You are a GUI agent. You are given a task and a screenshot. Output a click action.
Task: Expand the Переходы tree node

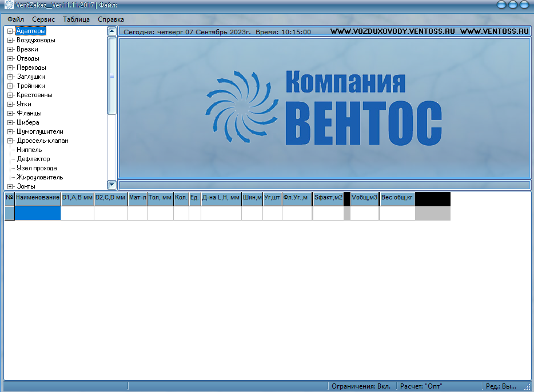point(10,68)
